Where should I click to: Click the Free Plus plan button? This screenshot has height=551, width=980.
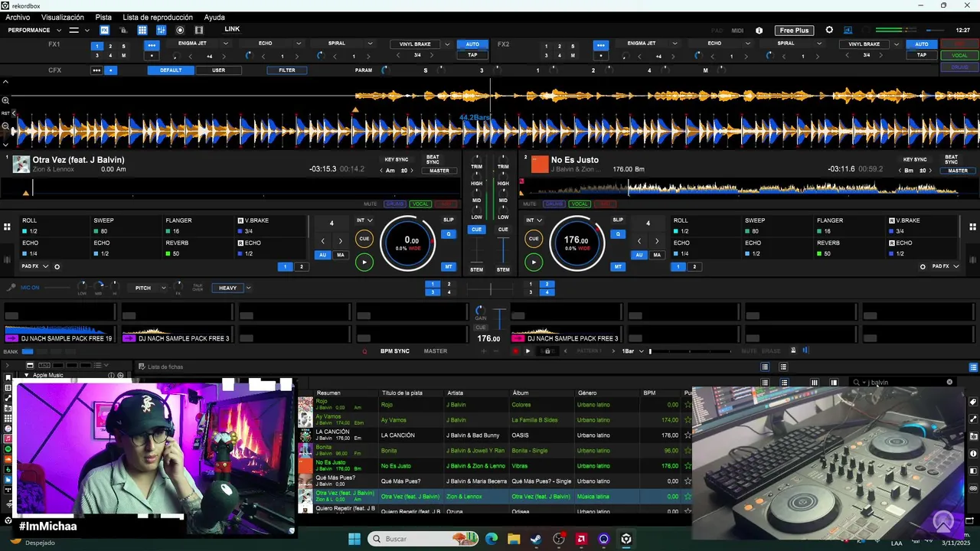(794, 31)
